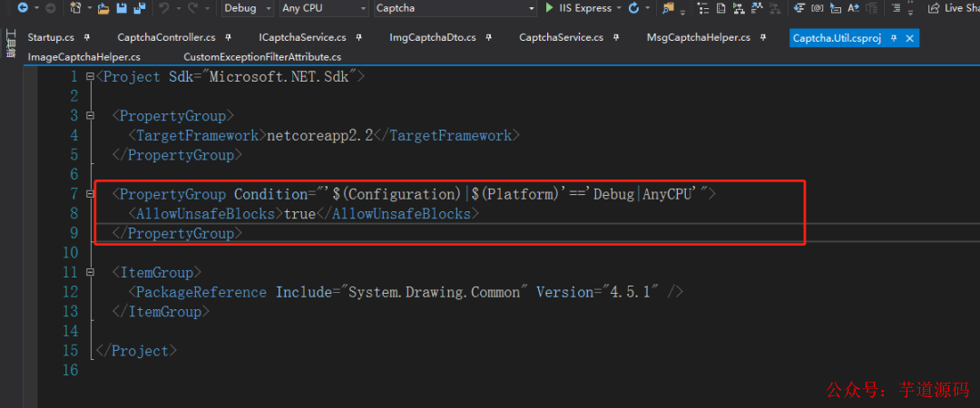
Task: Open the New Project dropdown arrow
Action: point(89,8)
